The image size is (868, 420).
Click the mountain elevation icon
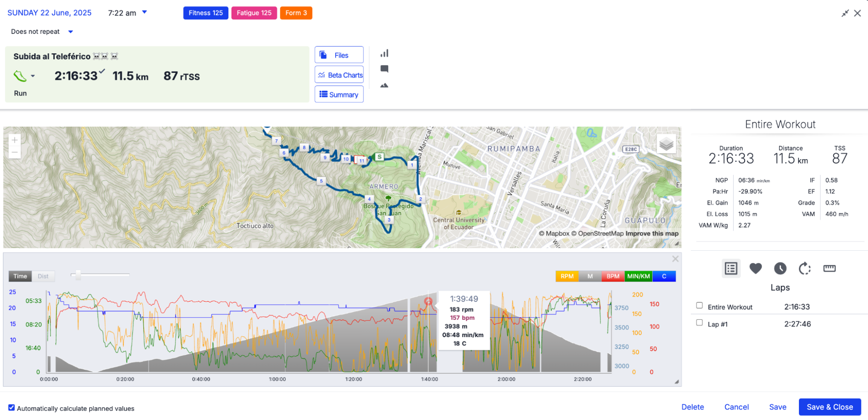pos(384,85)
